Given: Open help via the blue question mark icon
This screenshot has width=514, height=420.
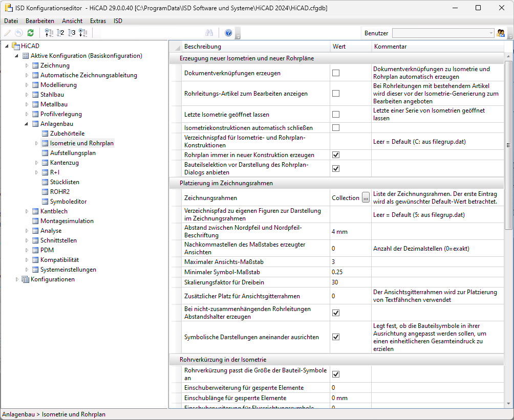Looking at the screenshot, I should coord(228,33).
